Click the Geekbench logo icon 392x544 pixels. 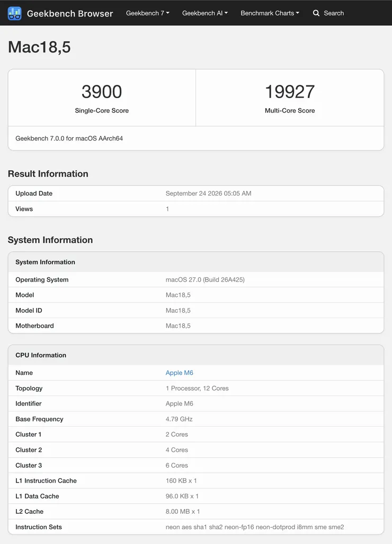tap(14, 13)
